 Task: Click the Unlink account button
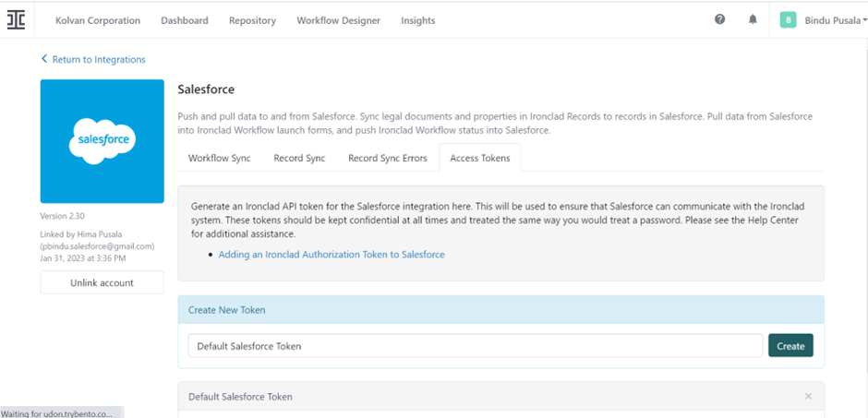102,282
